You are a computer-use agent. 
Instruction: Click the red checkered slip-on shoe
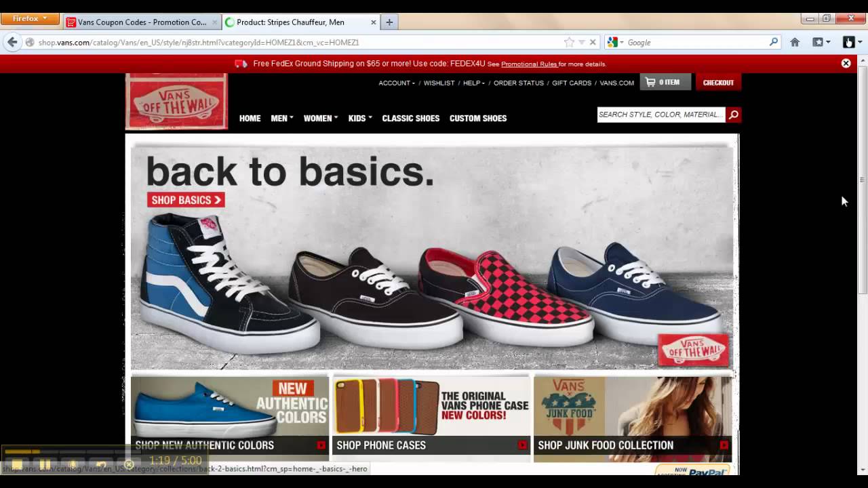[506, 296]
